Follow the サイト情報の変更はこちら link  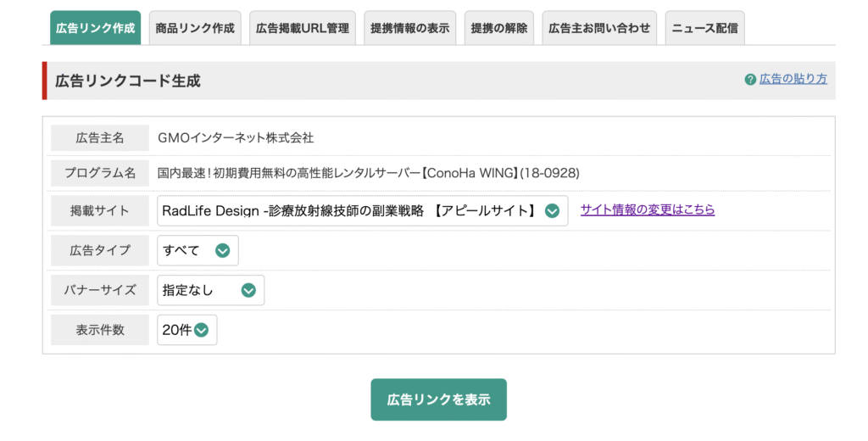[x=648, y=210]
